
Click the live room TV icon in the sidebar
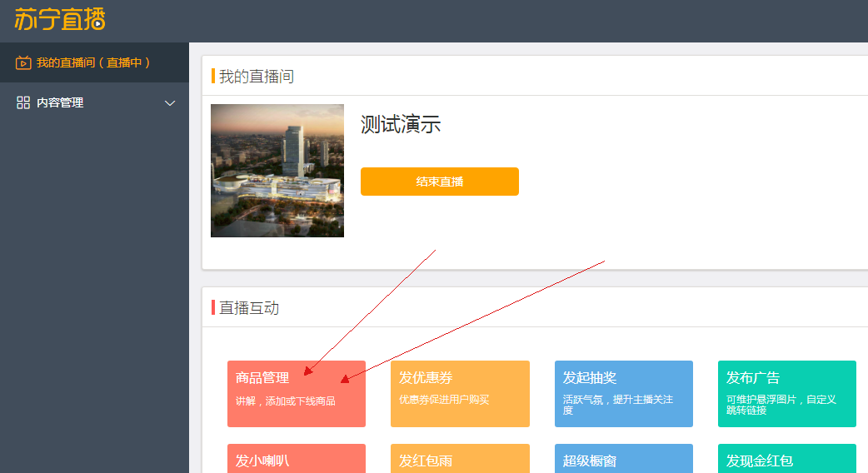click(x=23, y=62)
